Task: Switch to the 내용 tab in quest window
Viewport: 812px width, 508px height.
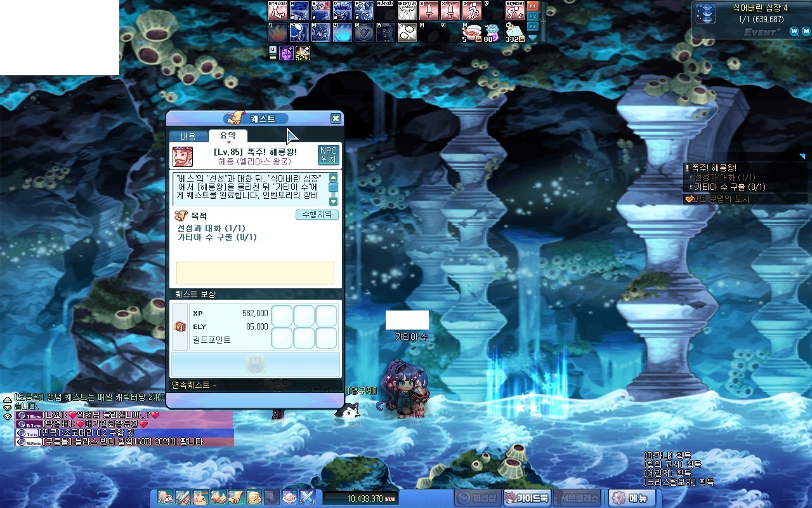Action: 188,137
